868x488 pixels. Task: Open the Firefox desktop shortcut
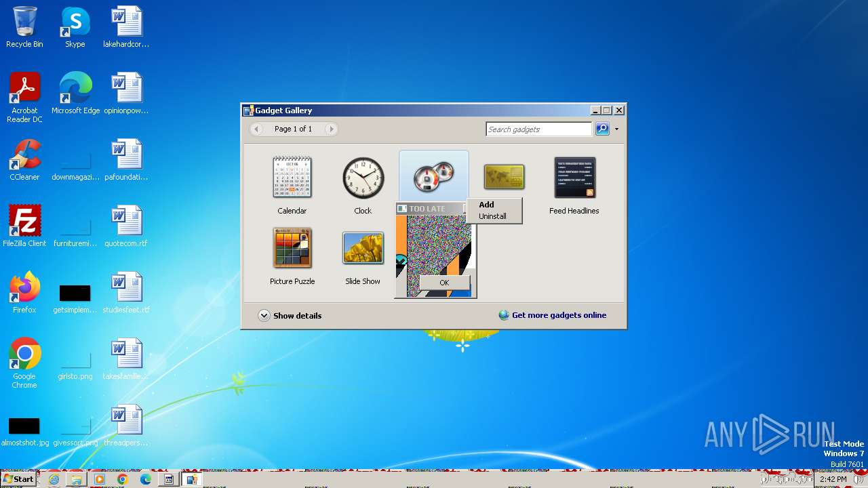point(24,293)
